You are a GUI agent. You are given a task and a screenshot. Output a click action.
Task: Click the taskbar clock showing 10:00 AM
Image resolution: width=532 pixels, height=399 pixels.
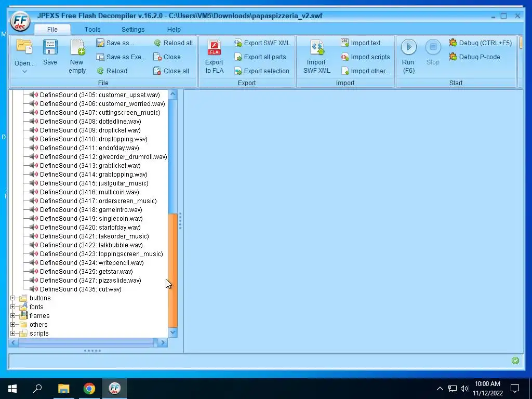(487, 389)
